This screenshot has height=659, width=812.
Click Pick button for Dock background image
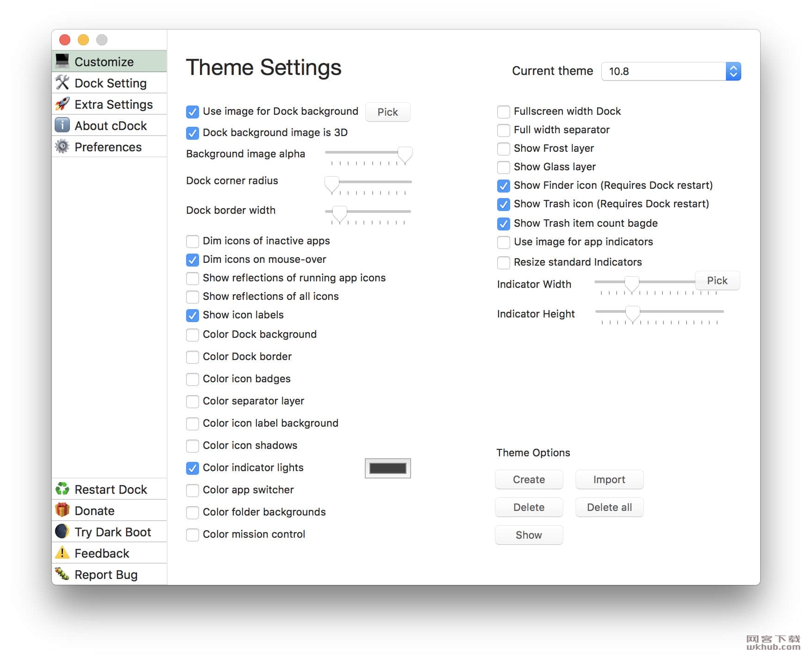[387, 112]
